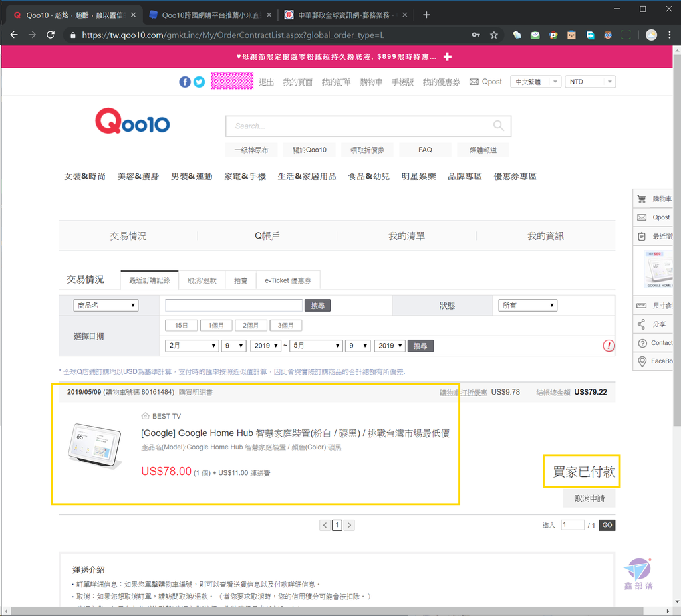Image resolution: width=681 pixels, height=616 pixels.
Task: Click Qoo10 logo
Action: coord(132,121)
